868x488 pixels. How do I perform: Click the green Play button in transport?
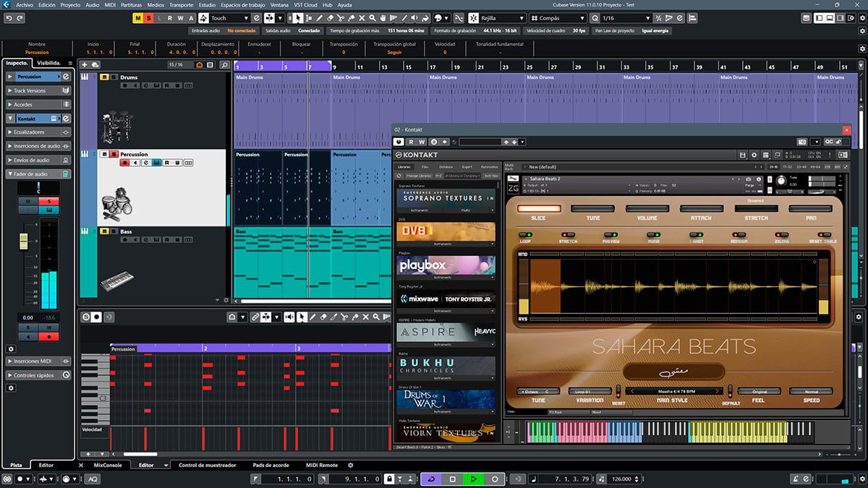(473, 479)
